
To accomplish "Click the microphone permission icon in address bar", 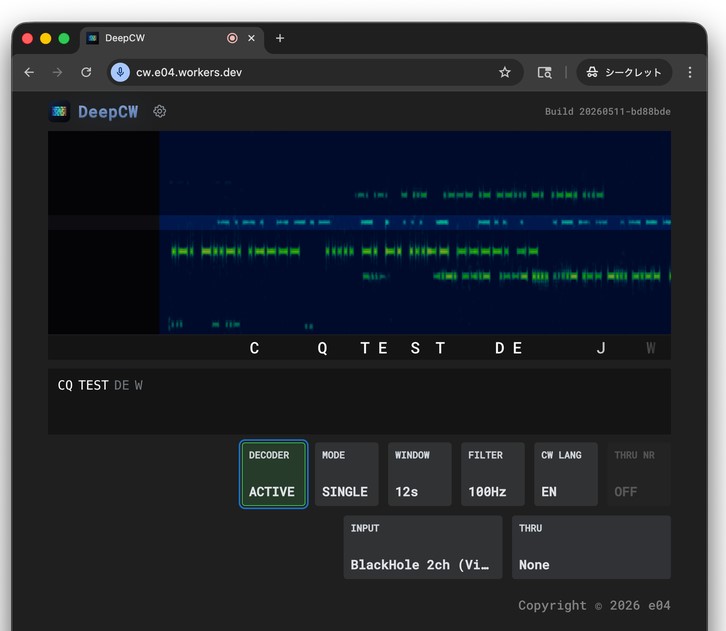I will pyautogui.click(x=120, y=72).
